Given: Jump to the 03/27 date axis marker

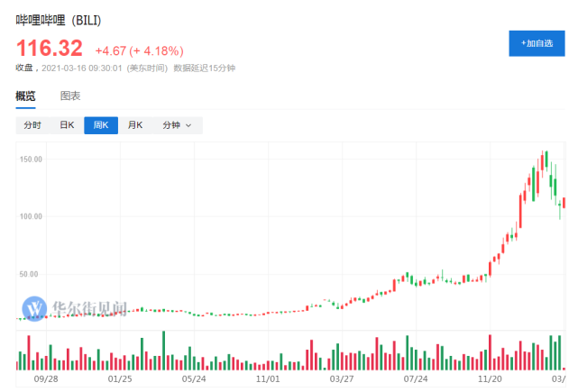Looking at the screenshot, I should pos(342,379).
